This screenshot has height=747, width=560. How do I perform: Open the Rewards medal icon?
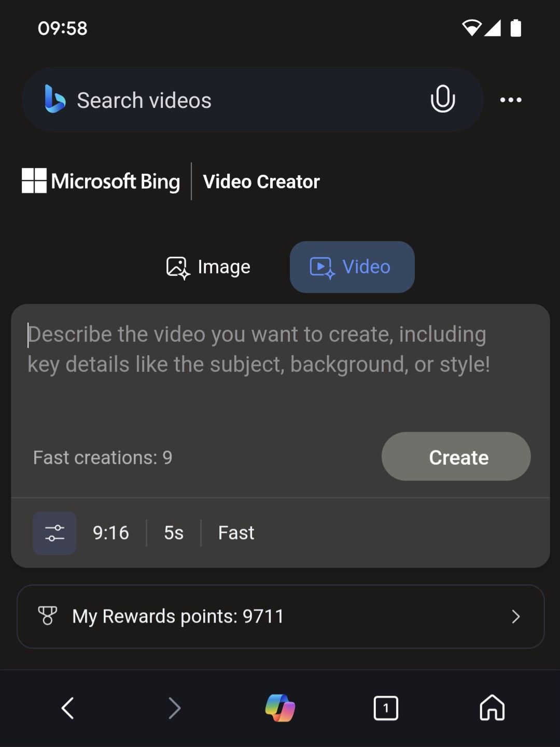[x=48, y=616]
